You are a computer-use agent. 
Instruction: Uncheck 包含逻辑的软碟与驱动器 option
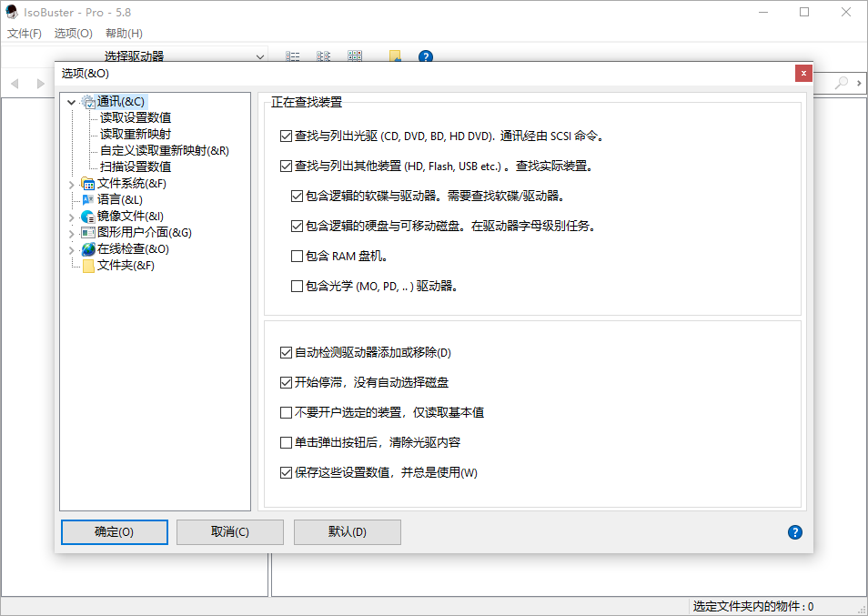[297, 196]
